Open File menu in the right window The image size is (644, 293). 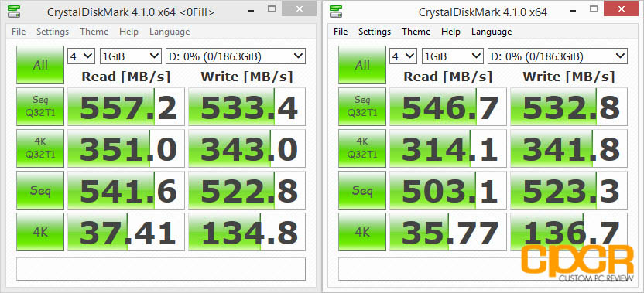341,32
